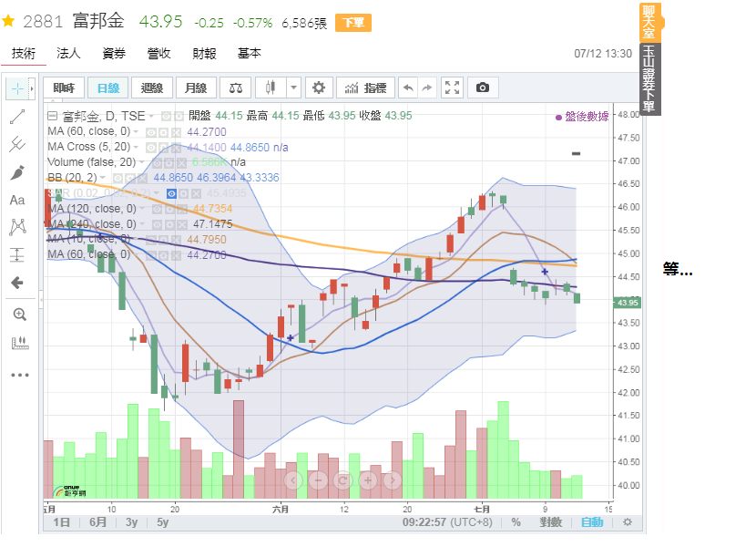
Task: Show the hidden SAR indicator
Action: (171, 194)
